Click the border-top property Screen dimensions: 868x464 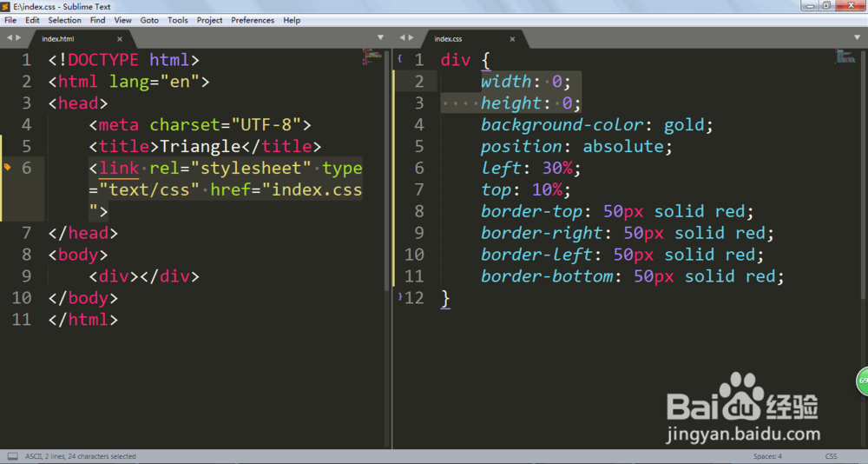click(531, 211)
